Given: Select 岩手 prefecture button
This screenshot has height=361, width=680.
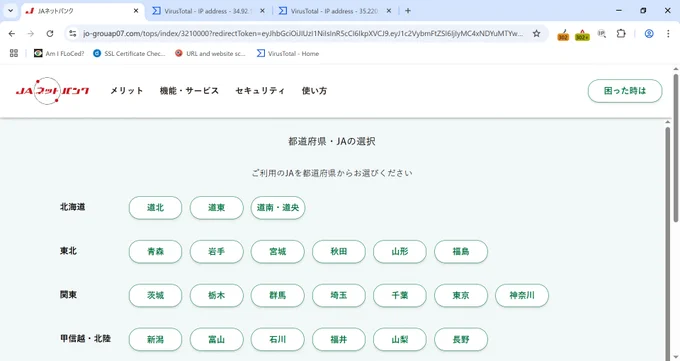Looking at the screenshot, I should (216, 252).
